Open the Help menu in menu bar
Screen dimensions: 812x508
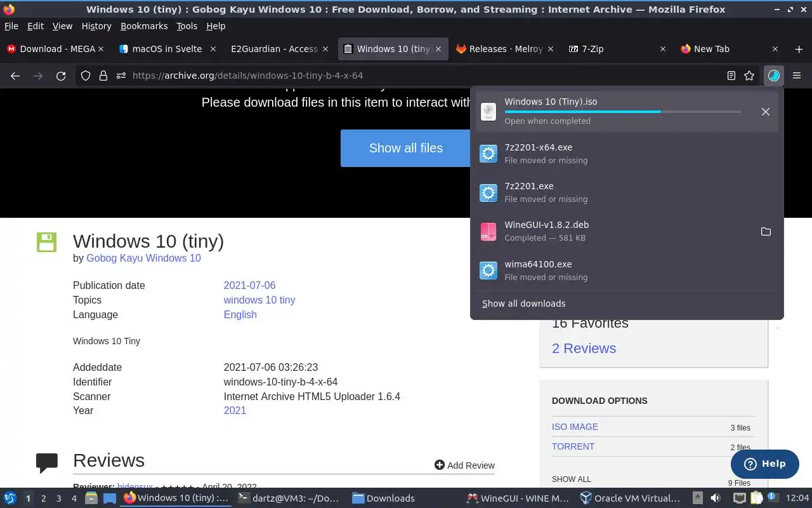point(216,26)
